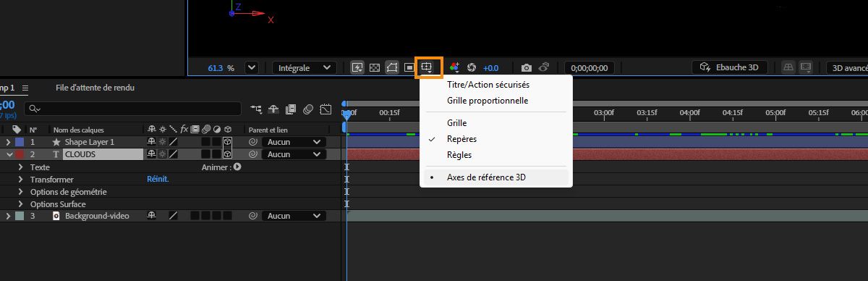Choose Grille proportionnelle from the menu
The width and height of the screenshot is (868, 281).
point(495,101)
